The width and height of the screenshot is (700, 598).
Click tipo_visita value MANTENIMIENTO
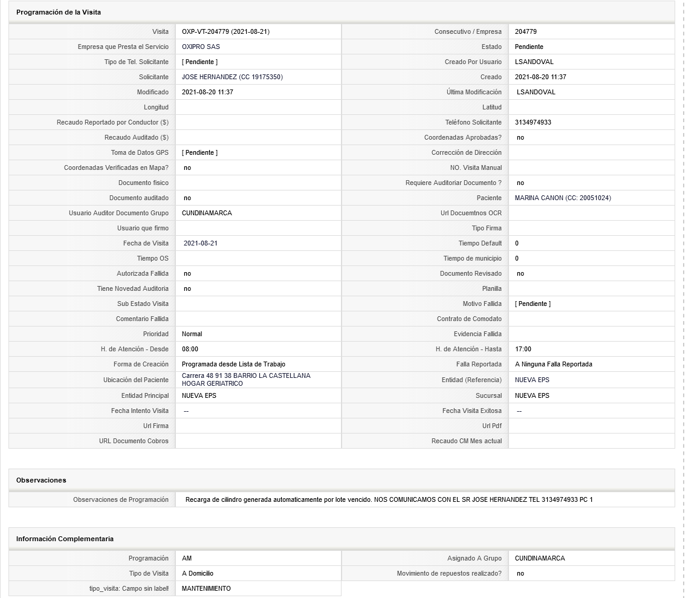coord(206,588)
